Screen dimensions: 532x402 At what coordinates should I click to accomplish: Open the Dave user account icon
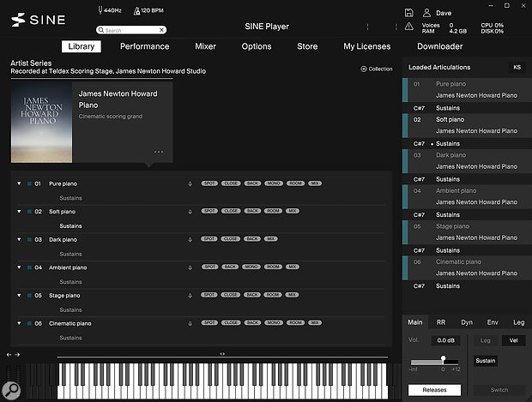tap(426, 13)
